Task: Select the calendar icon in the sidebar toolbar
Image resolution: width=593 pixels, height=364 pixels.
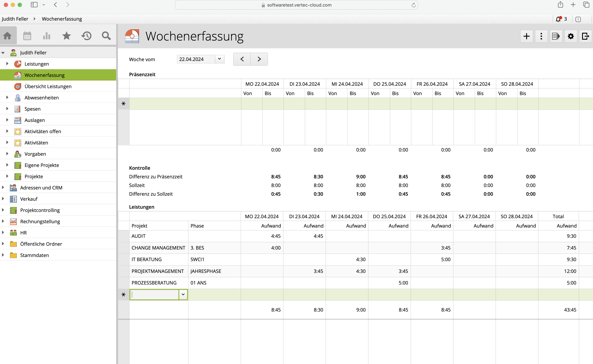Action: tap(27, 36)
